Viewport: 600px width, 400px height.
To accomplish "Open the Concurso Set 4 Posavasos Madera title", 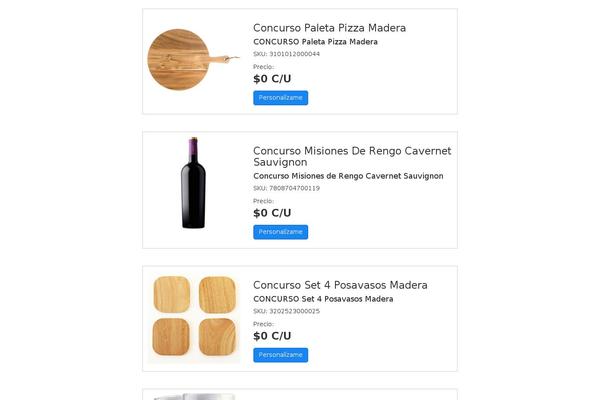I will pos(340,285).
